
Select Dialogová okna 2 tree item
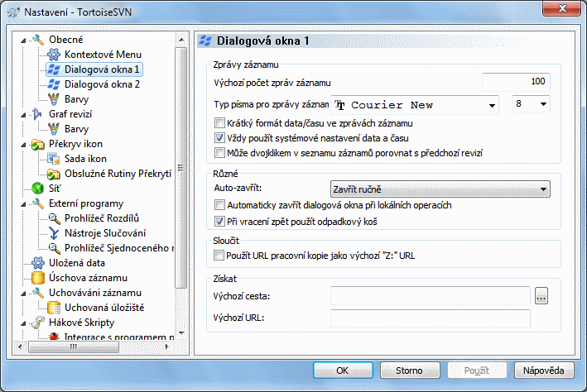[x=102, y=84]
